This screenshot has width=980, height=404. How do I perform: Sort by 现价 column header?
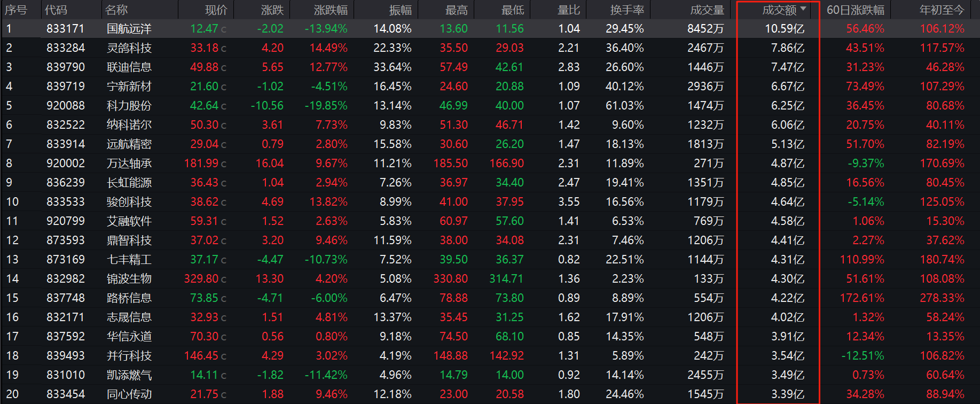click(216, 10)
